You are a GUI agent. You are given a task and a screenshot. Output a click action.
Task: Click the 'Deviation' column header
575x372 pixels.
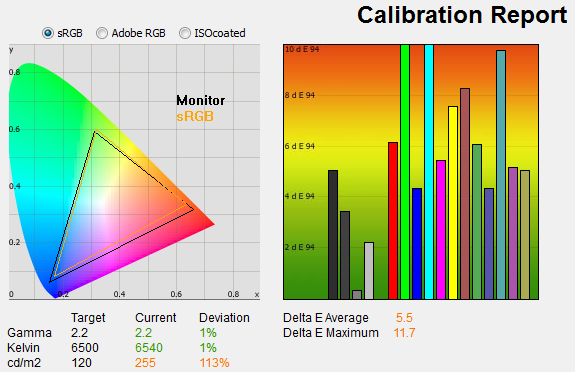(224, 318)
